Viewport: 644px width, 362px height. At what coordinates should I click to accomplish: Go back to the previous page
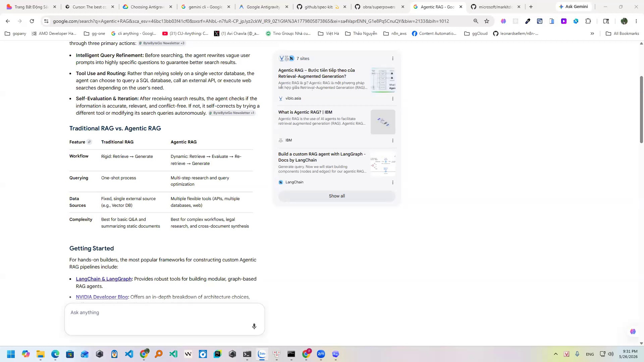[8, 21]
